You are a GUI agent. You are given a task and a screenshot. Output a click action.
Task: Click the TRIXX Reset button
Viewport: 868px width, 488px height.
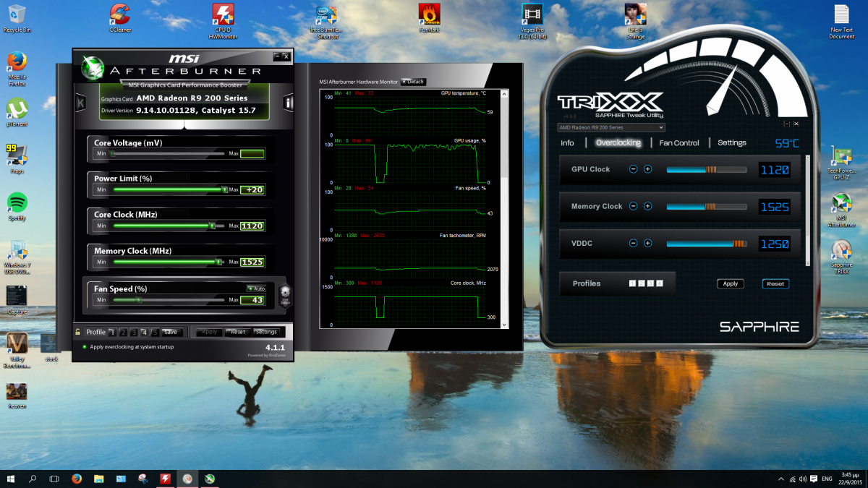(775, 283)
